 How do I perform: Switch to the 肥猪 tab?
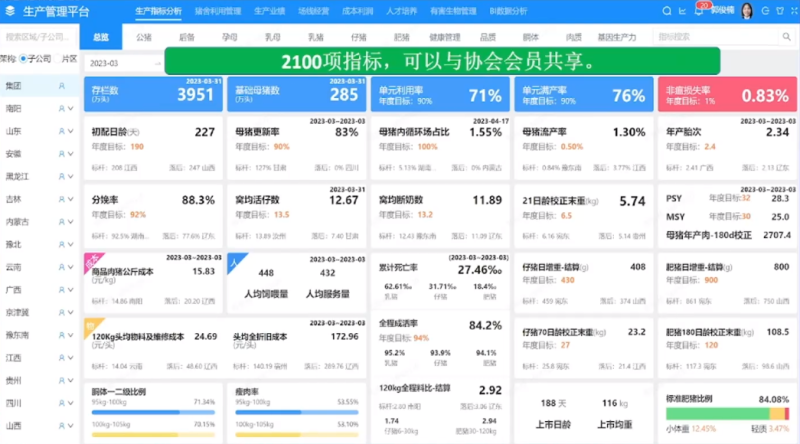pyautogui.click(x=402, y=37)
